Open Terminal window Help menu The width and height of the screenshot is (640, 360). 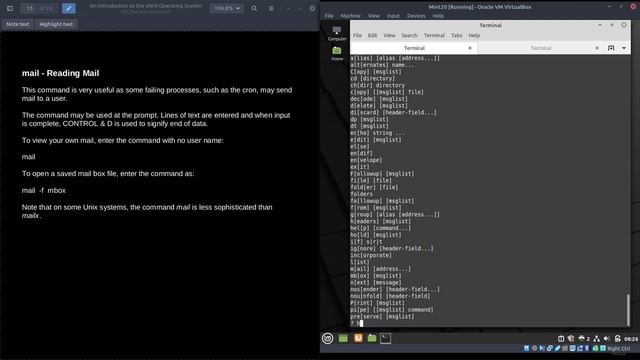pos(474,36)
